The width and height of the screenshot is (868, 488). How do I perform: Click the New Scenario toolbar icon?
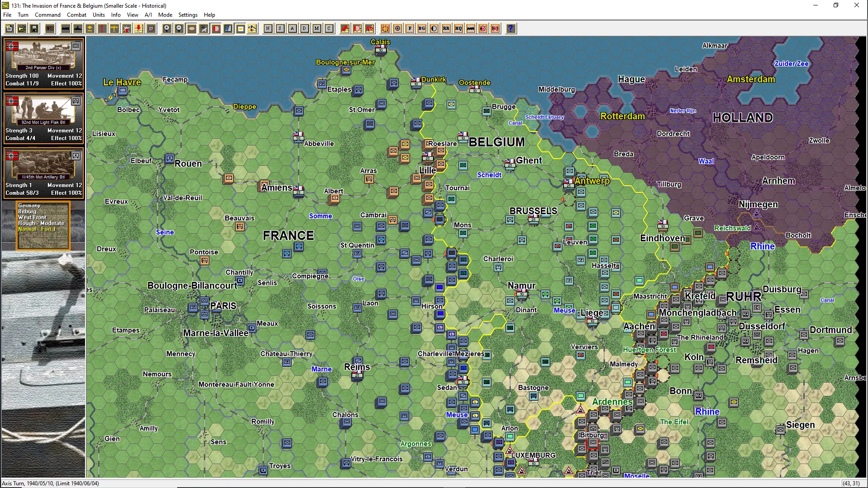tap(9, 28)
